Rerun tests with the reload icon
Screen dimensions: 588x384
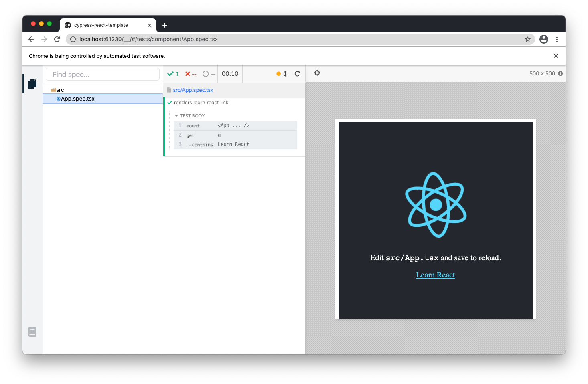[x=297, y=74]
